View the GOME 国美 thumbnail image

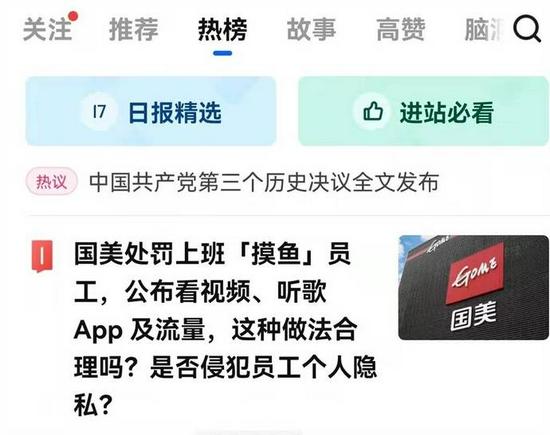(x=473, y=287)
